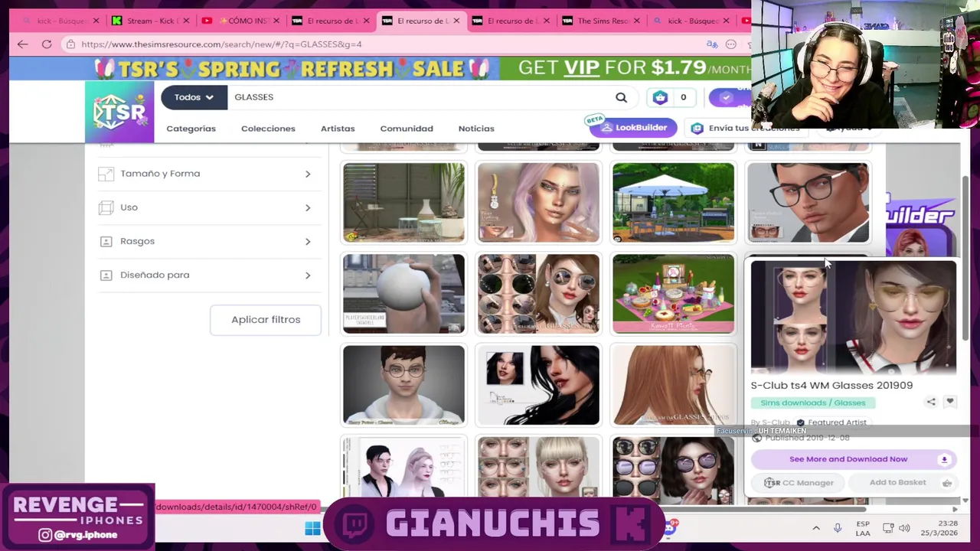
Task: Reload the page with refresh icon
Action: point(47,44)
